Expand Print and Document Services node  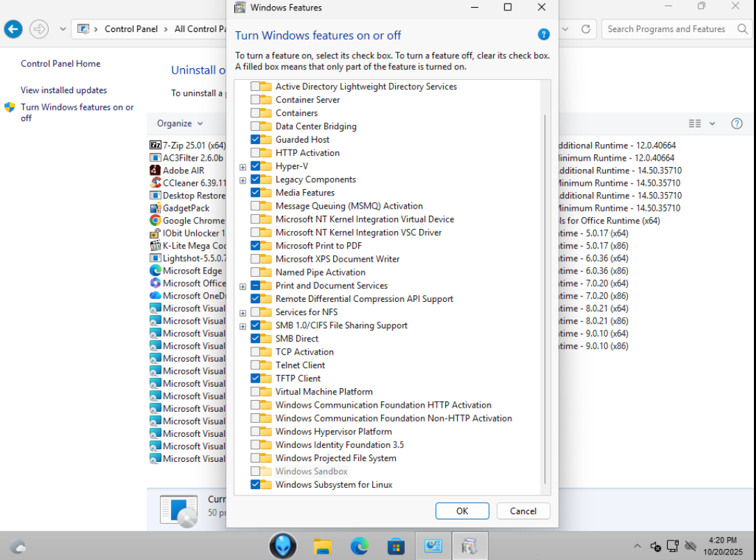[x=243, y=287]
